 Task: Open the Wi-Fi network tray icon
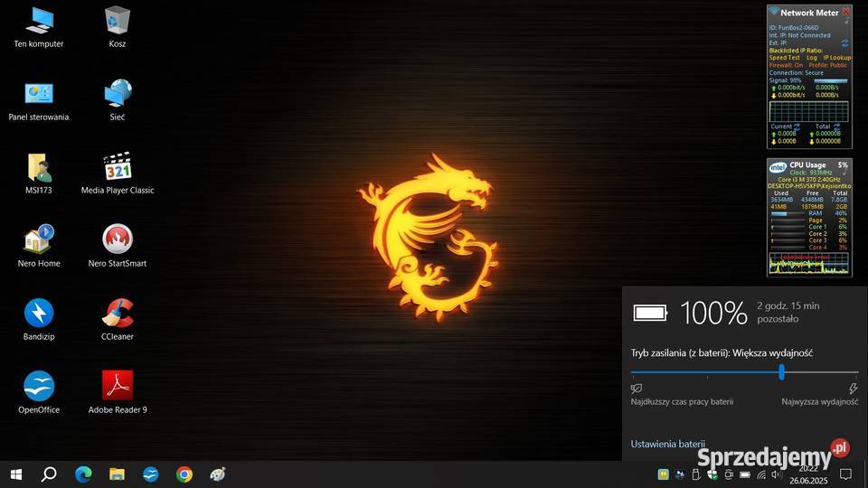pos(761,474)
